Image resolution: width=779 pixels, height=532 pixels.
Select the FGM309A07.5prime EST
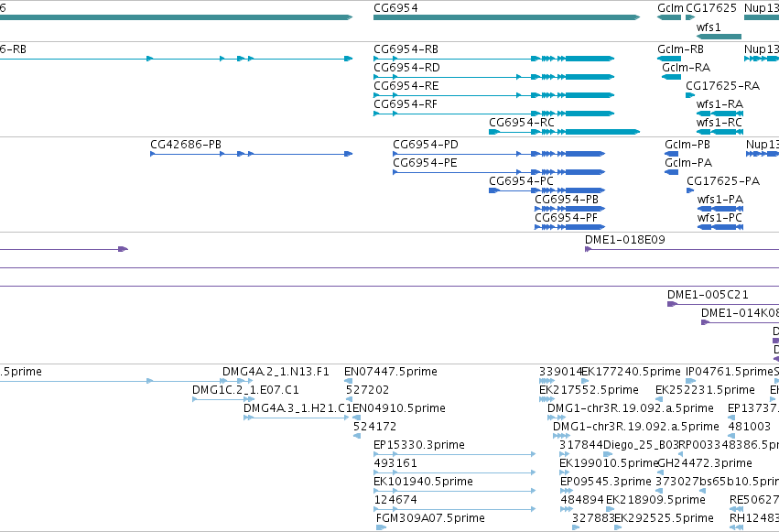tap(381, 527)
